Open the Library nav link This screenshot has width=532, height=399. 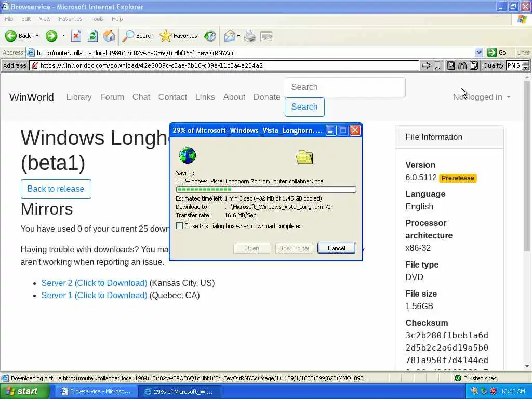(79, 97)
